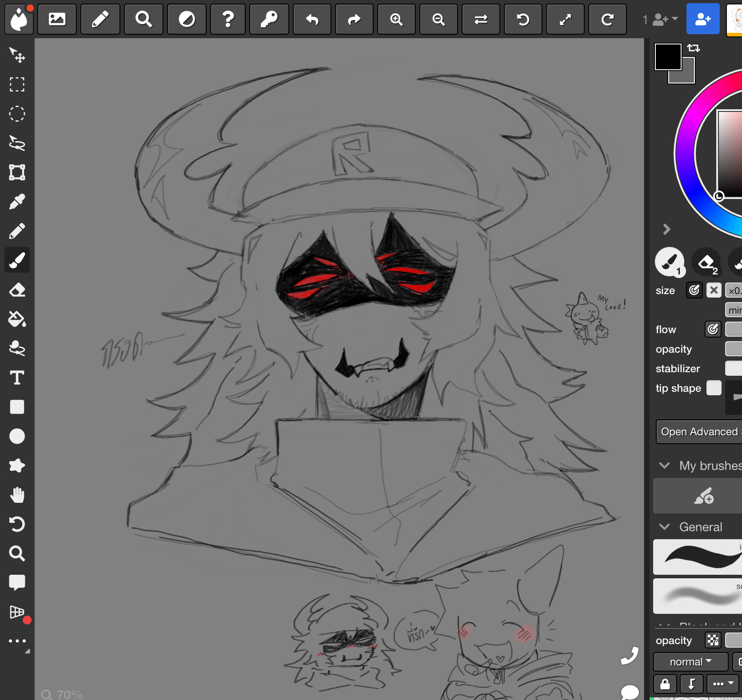Viewport: 742px width, 700px height.
Task: Select the Rectangular selection tool
Action: [17, 84]
